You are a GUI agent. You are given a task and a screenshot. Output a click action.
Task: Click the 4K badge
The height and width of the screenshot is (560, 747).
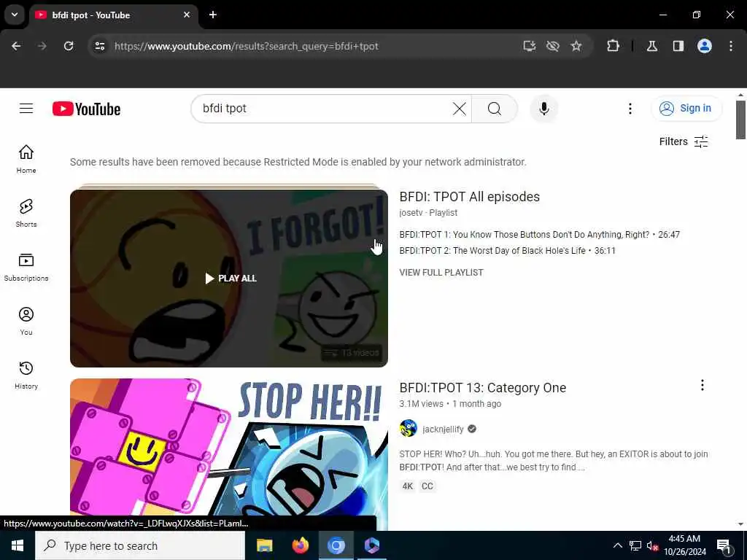click(407, 486)
